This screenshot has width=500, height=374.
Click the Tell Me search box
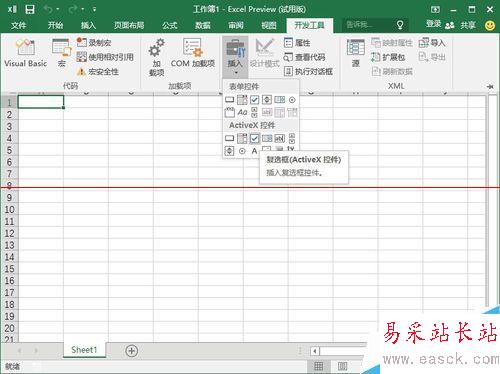coord(375,25)
